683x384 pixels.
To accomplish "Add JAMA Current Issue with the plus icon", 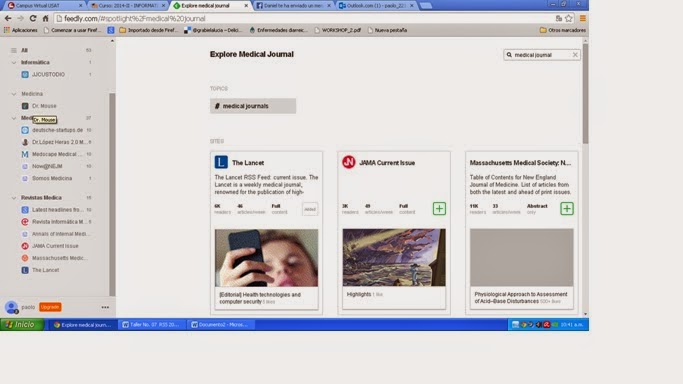I will [439, 209].
